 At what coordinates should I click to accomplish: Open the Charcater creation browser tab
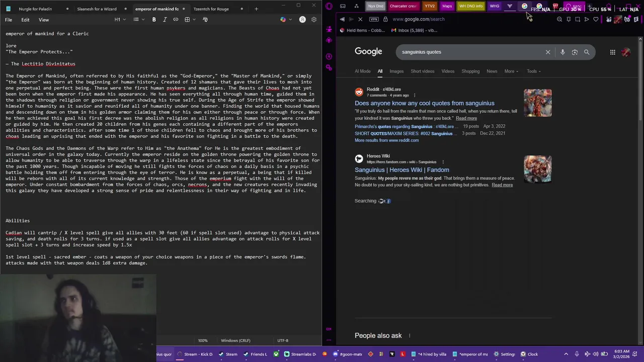click(x=403, y=6)
